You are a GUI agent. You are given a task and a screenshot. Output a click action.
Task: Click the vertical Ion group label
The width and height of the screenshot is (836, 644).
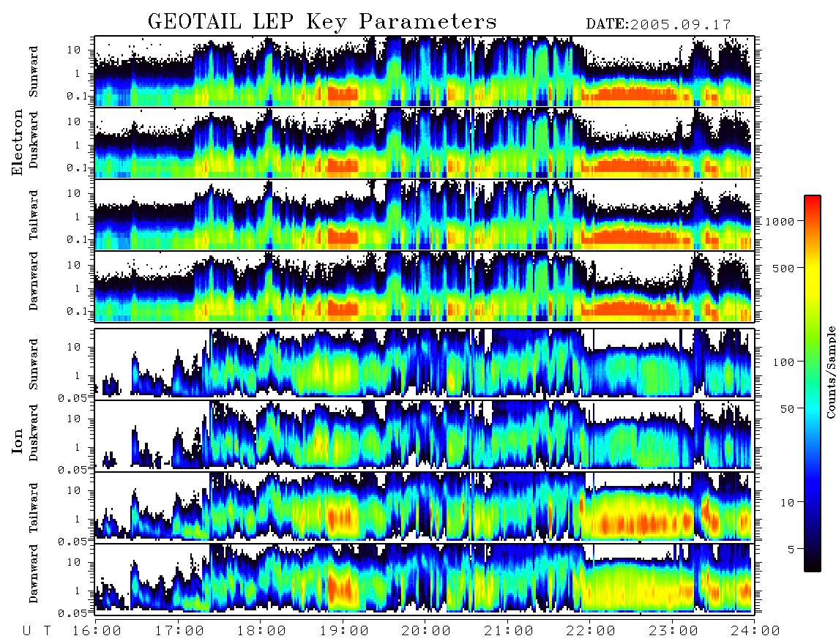[x=18, y=441]
